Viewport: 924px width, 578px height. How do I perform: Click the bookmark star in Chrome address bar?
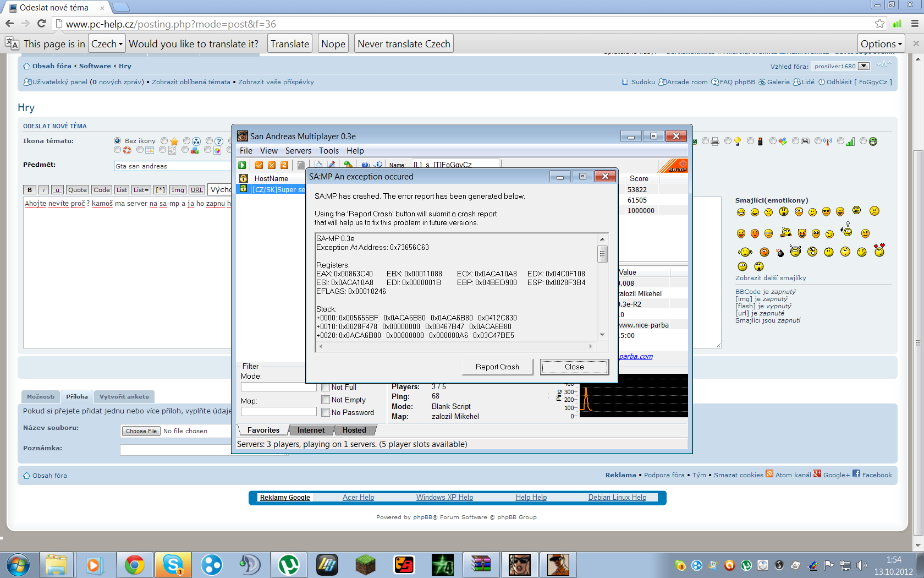click(880, 24)
